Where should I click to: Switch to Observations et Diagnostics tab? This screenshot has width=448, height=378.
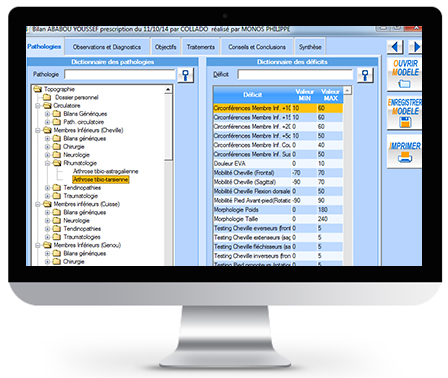click(x=107, y=47)
